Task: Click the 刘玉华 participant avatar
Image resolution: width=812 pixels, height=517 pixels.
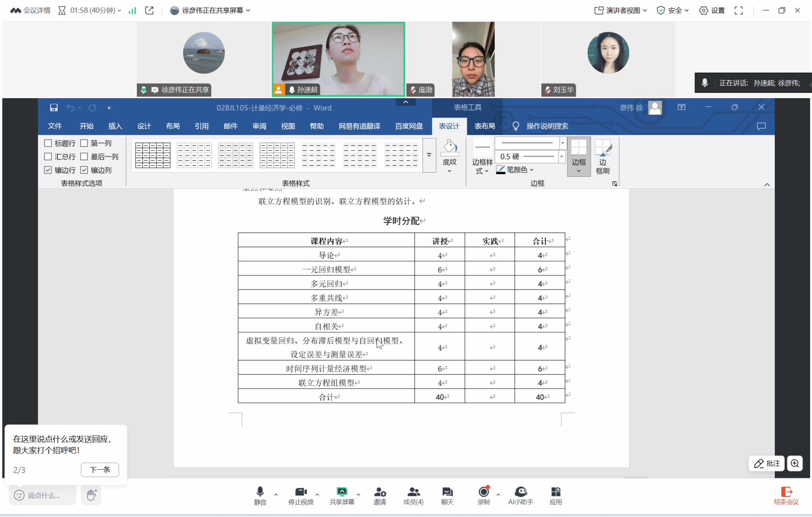Action: click(608, 53)
